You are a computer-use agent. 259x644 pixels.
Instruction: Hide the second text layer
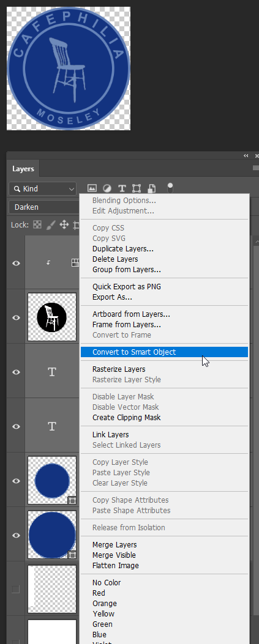16,426
